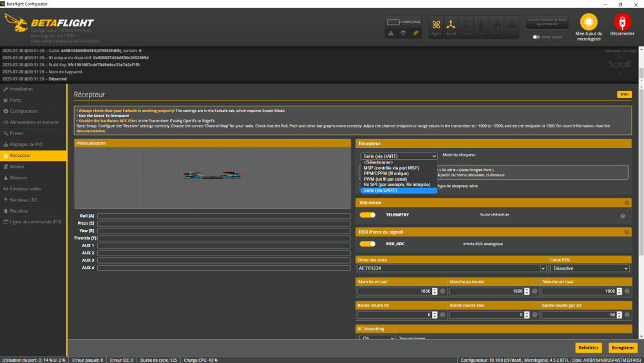The width and height of the screenshot is (644, 363).
Task: Open help icon for RSSI section
Action: click(626, 232)
